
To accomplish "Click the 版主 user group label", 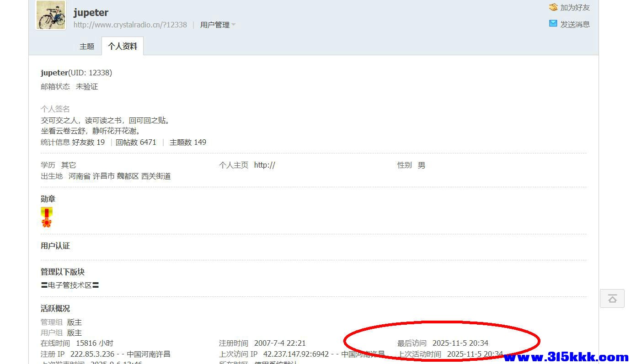I will tap(75, 332).
